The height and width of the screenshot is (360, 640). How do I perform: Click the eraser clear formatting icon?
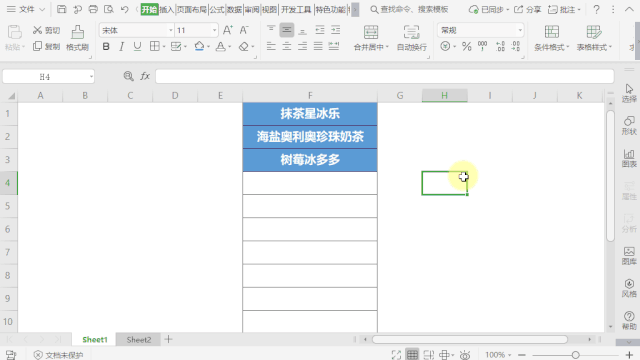244,47
